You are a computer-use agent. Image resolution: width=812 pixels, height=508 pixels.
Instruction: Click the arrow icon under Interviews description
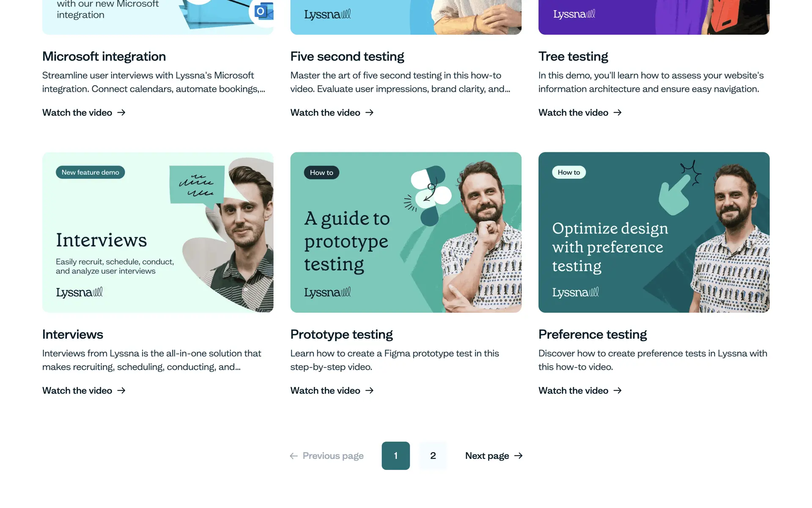click(121, 390)
